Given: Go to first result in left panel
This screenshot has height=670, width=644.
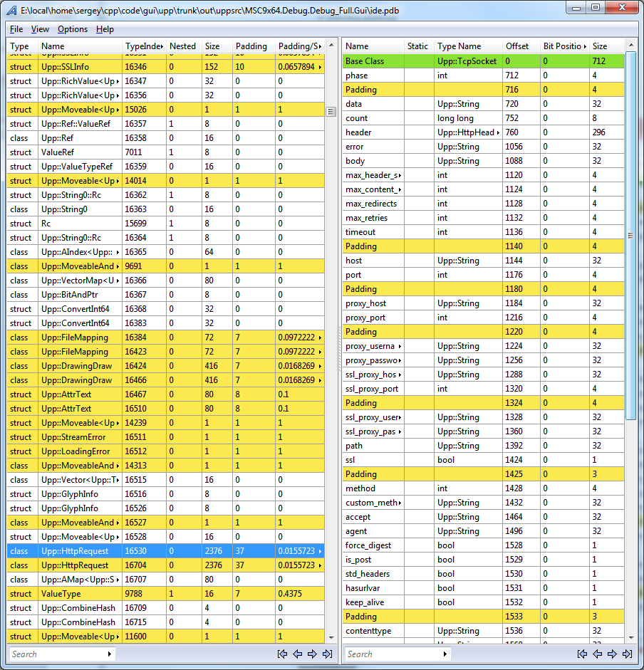Looking at the screenshot, I should (x=282, y=654).
